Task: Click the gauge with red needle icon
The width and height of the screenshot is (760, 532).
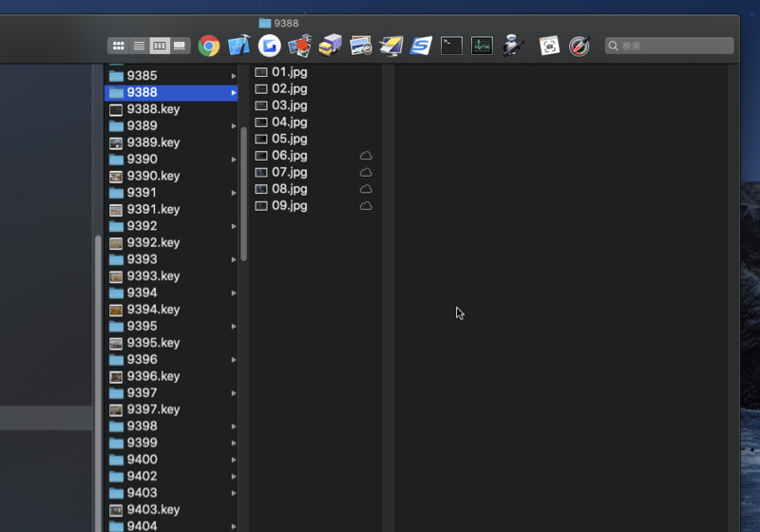Action: click(579, 46)
